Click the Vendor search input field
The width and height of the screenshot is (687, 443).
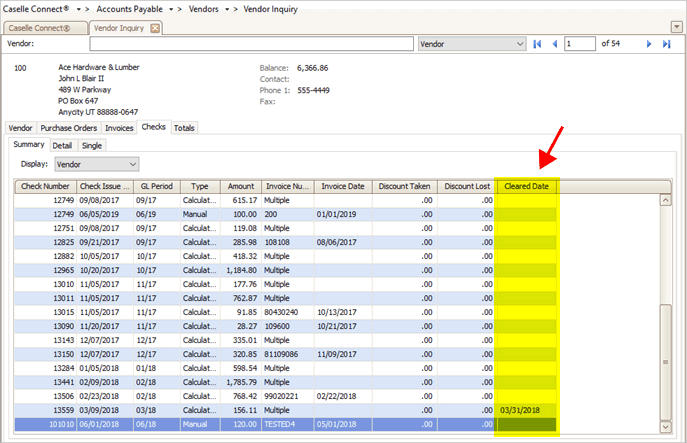pyautogui.click(x=251, y=44)
